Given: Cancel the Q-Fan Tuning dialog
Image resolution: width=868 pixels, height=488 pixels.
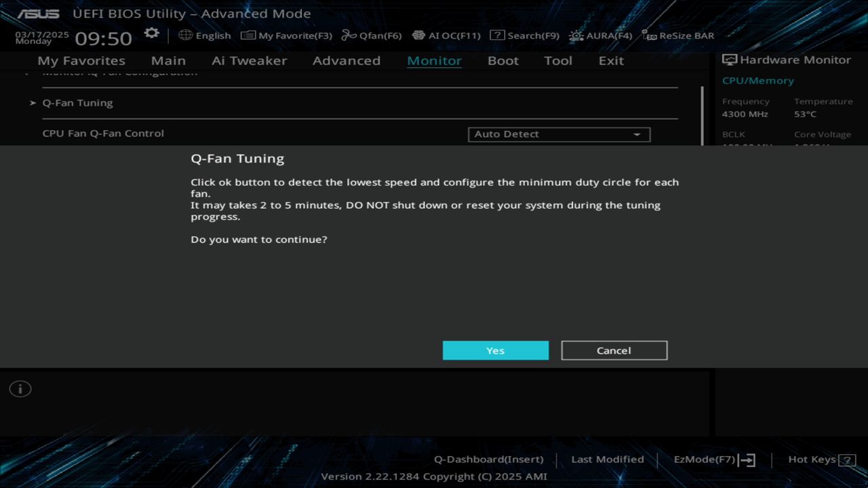Looking at the screenshot, I should click(614, 350).
